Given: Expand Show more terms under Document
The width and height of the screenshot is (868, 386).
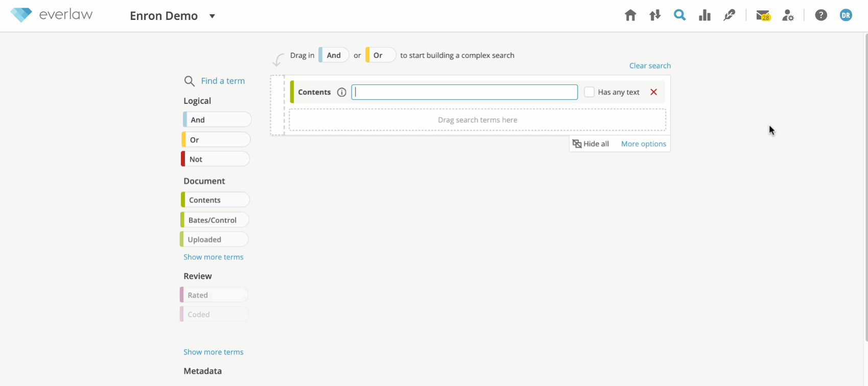Looking at the screenshot, I should 214,257.
